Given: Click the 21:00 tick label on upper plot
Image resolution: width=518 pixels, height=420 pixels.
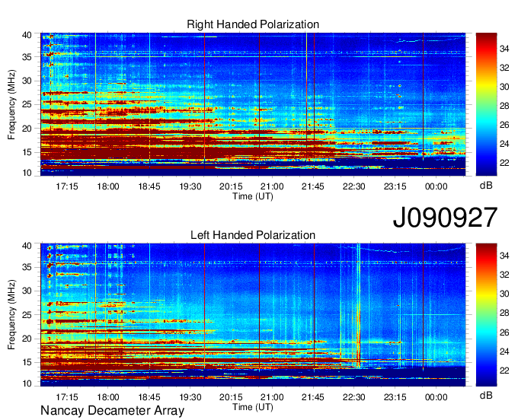Looking at the screenshot, I should pyautogui.click(x=272, y=186).
